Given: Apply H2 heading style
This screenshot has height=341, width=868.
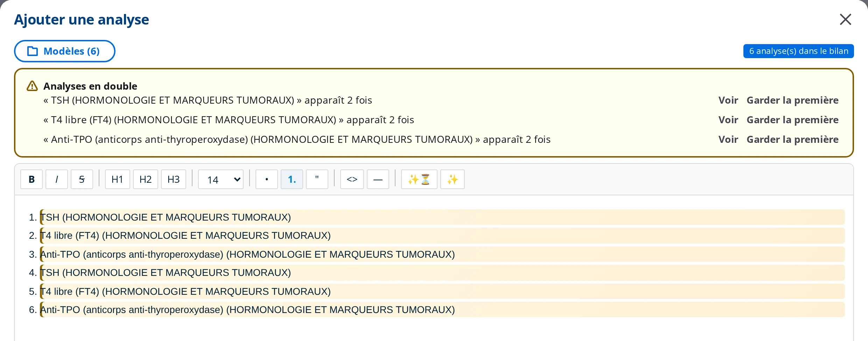Looking at the screenshot, I should [x=146, y=179].
